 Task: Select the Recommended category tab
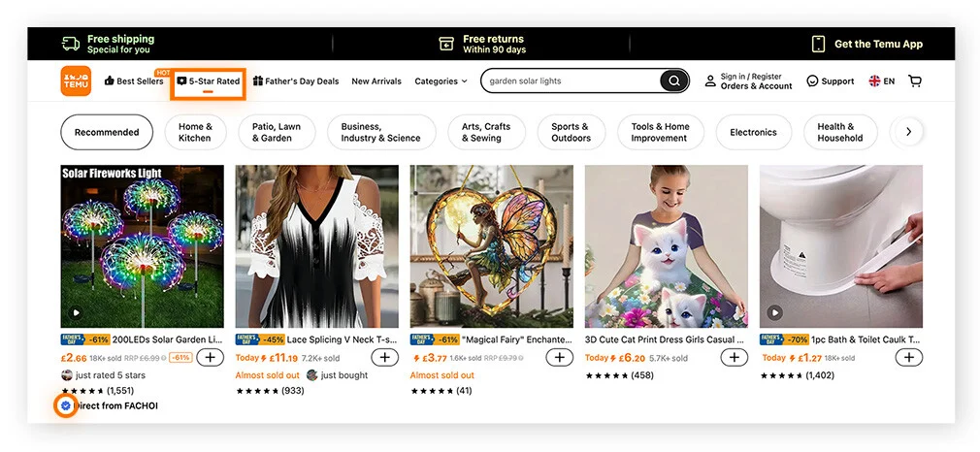pyautogui.click(x=107, y=133)
